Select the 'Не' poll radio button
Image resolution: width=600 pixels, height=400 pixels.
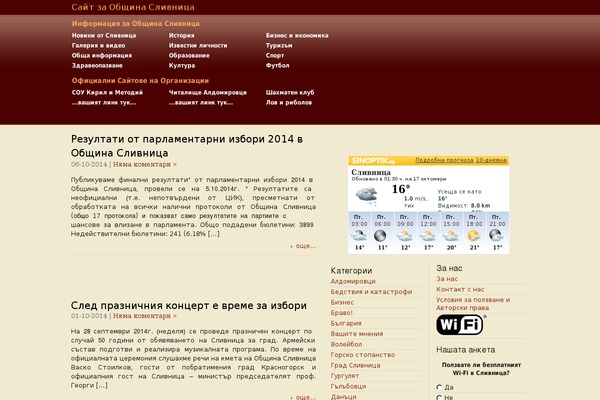[x=439, y=398]
